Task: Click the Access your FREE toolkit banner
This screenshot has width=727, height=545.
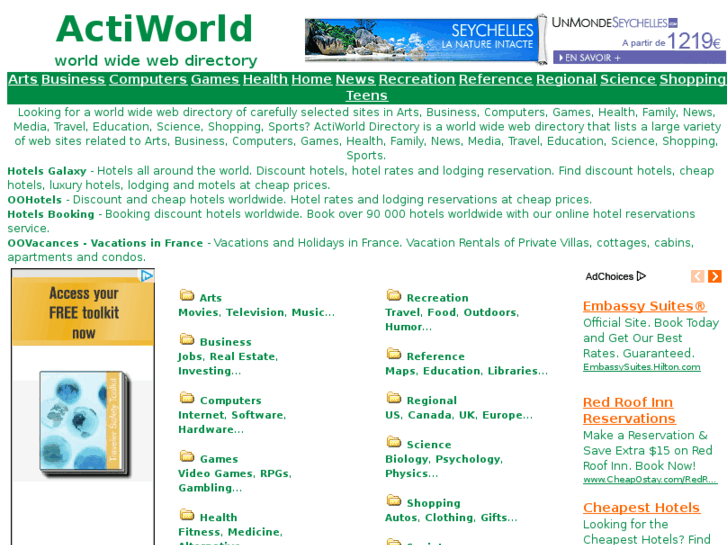Action: pos(83,313)
